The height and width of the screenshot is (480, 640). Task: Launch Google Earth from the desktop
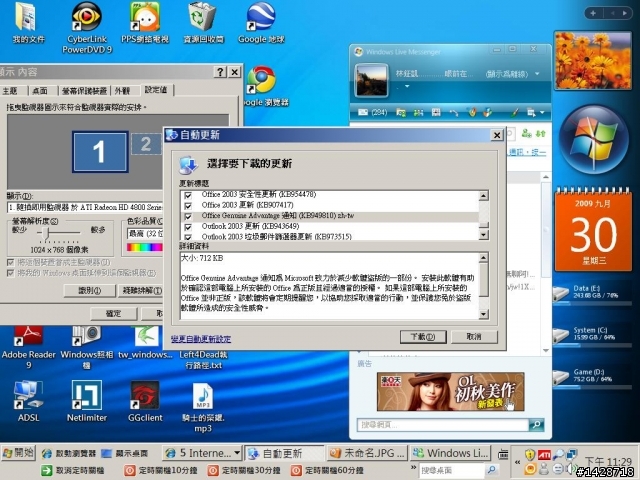point(261,17)
